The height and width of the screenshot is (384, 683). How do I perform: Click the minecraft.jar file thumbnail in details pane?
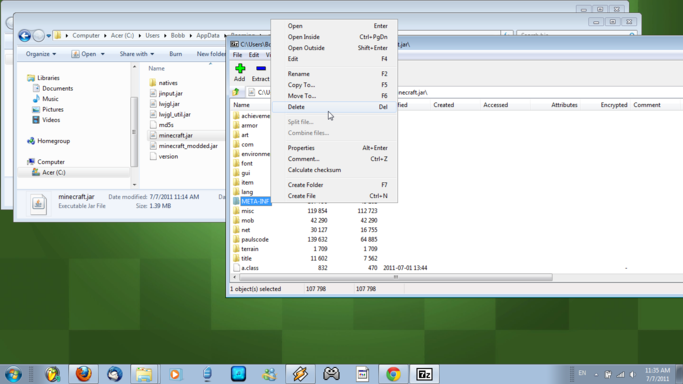tap(38, 204)
